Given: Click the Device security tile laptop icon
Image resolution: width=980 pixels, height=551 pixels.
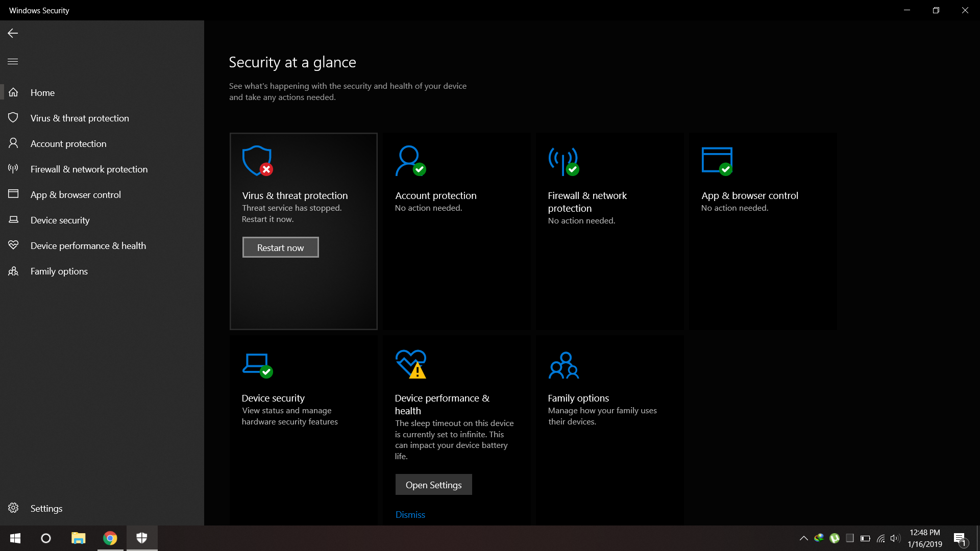Looking at the screenshot, I should (257, 365).
